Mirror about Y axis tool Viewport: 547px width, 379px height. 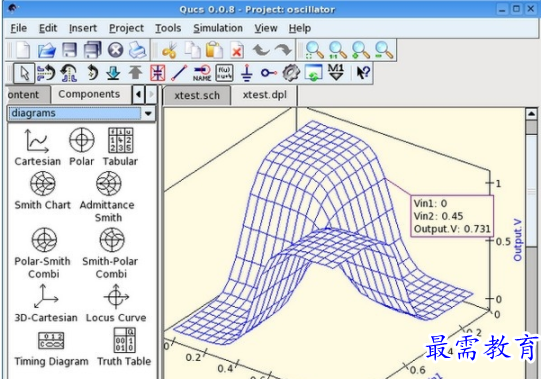69,73
